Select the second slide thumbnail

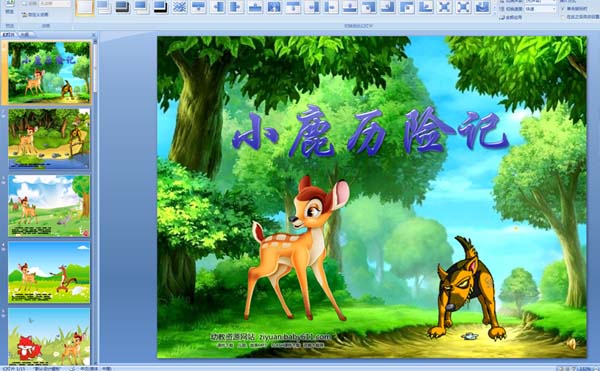coord(49,138)
